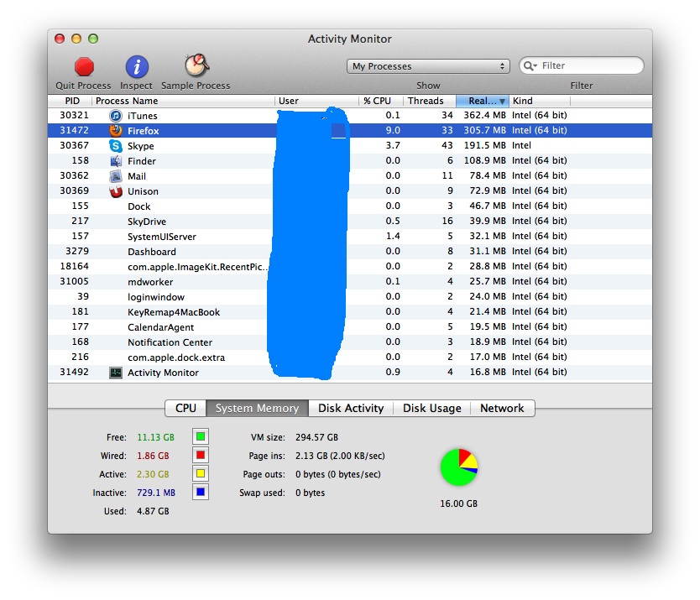This screenshot has height=600, width=700.
Task: Click the Activity Monitor icon in process list
Action: click(x=116, y=373)
